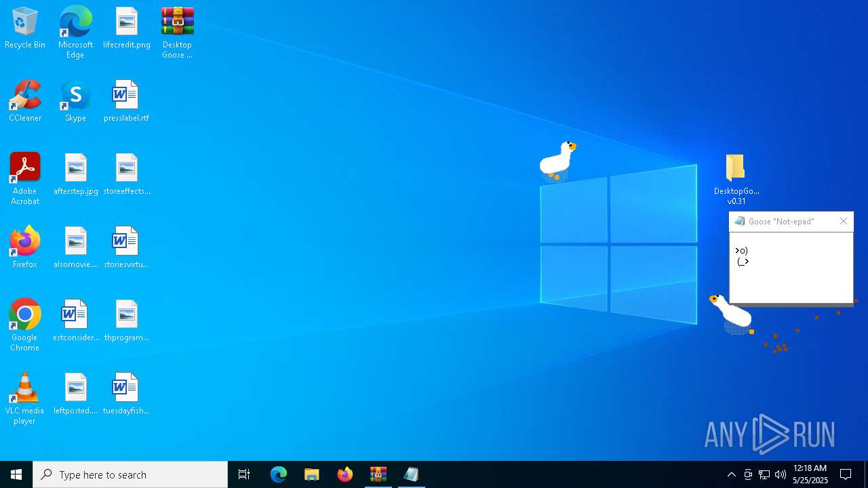
Task: Open the notification Action Center
Action: coord(846,474)
